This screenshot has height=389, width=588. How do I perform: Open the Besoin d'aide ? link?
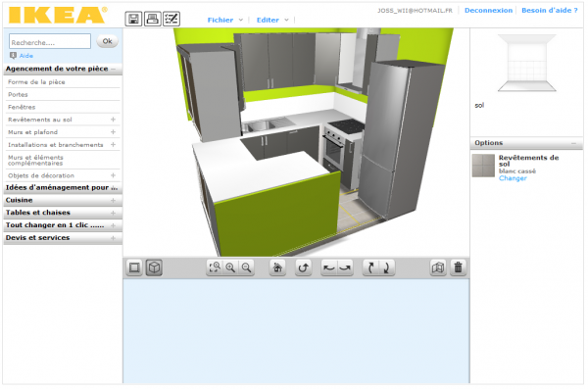[x=550, y=11]
